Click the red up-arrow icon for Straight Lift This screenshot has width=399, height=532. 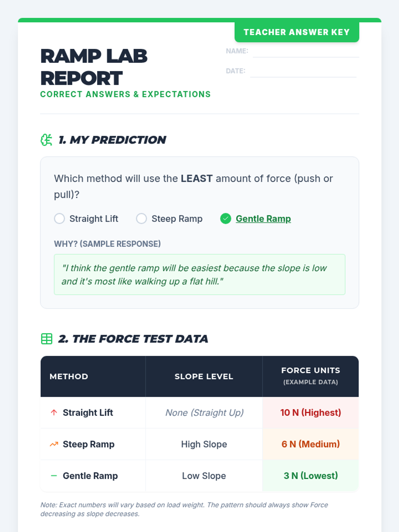click(x=54, y=413)
